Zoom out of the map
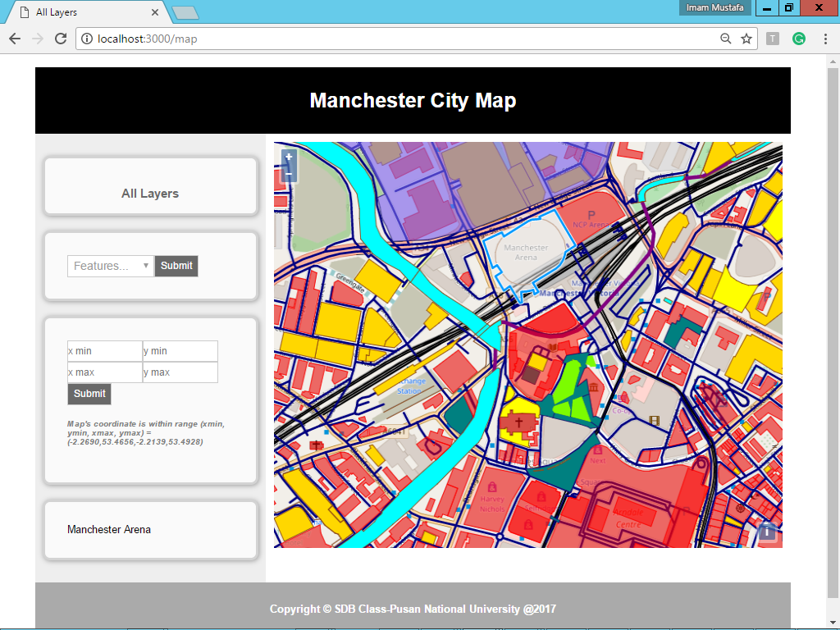Viewport: 840px width, 630px height. (x=289, y=173)
